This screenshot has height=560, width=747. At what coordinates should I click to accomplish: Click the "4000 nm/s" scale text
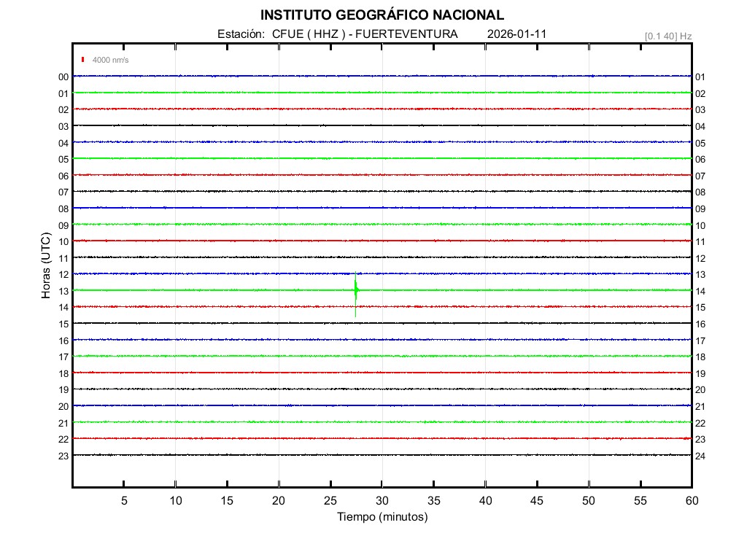110,61
